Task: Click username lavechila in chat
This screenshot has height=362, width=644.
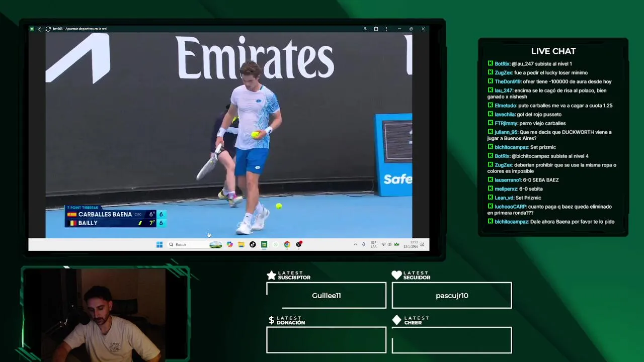Action: [x=505, y=114]
